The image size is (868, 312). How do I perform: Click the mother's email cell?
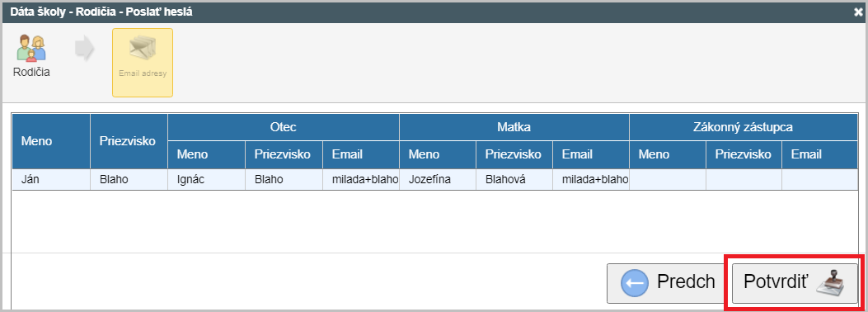click(x=591, y=180)
